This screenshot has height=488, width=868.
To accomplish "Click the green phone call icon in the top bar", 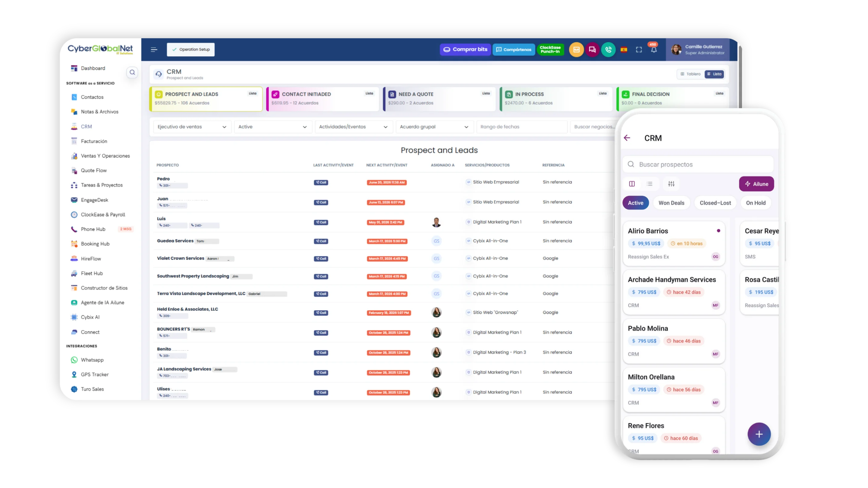I will [608, 49].
